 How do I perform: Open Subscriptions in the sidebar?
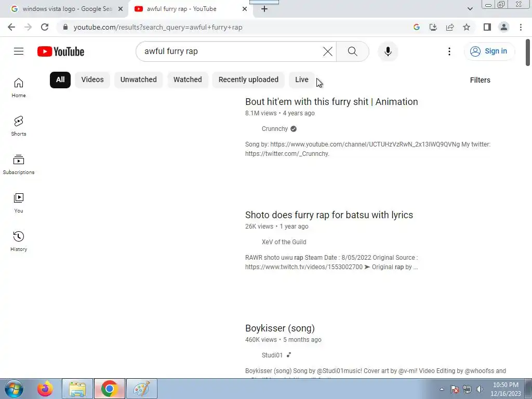(x=19, y=165)
